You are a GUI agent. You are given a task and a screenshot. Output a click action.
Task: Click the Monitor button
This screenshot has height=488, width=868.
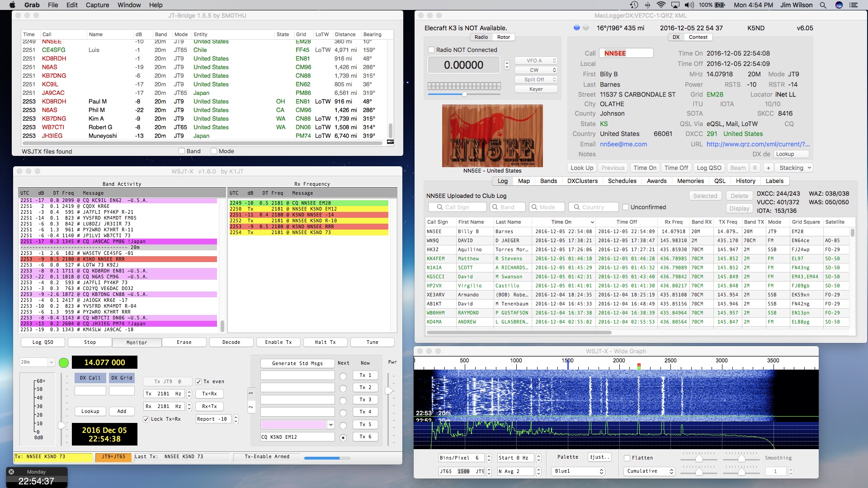[137, 343]
